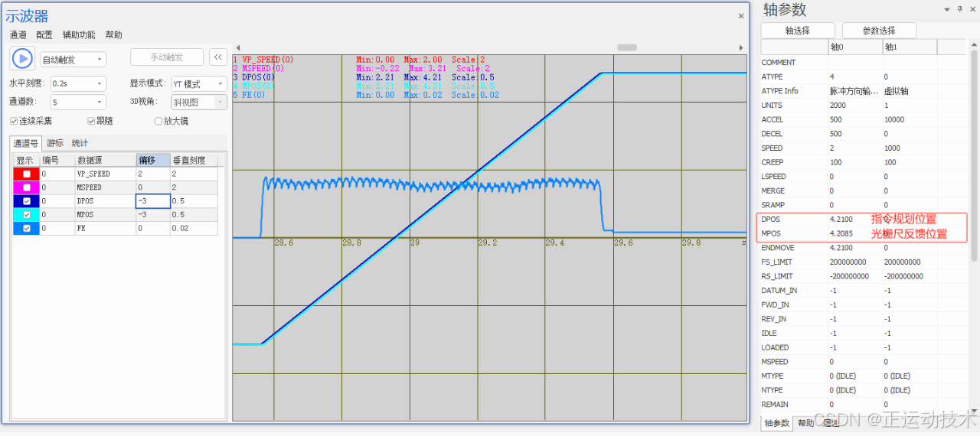Open the 帮助 menu in the oscilloscope

click(113, 34)
